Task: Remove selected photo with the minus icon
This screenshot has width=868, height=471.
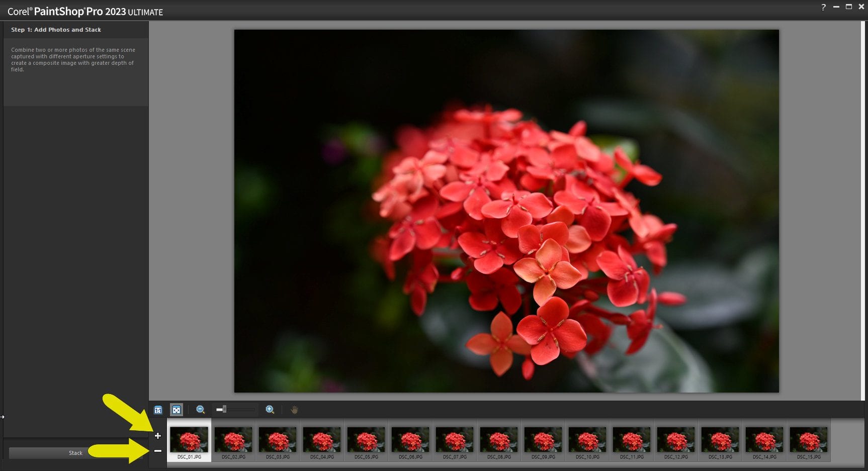Action: tap(158, 451)
